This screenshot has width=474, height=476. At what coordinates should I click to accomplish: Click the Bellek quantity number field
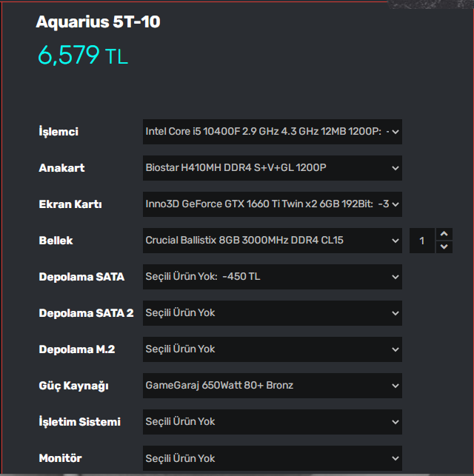coord(422,241)
